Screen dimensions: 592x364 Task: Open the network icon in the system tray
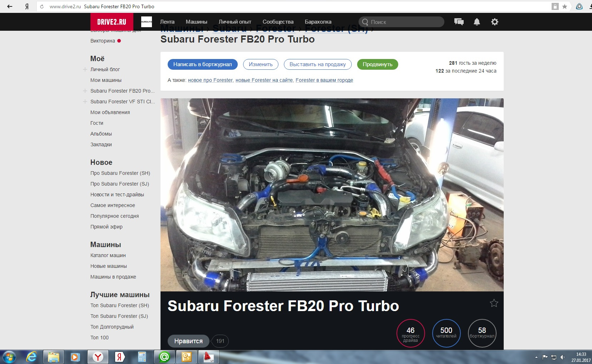pos(554,357)
